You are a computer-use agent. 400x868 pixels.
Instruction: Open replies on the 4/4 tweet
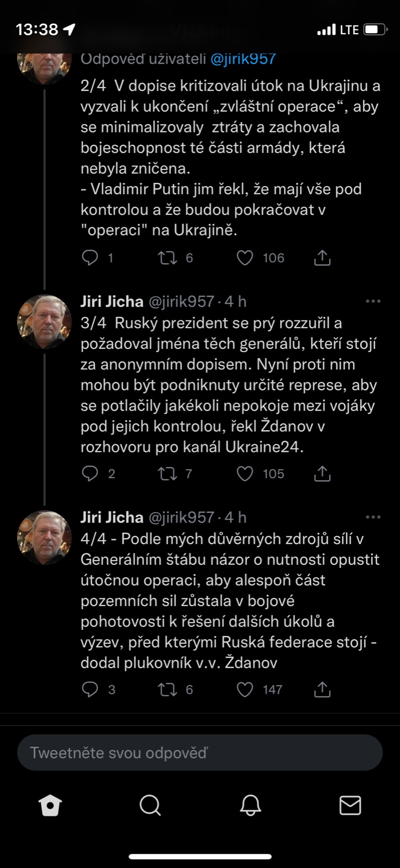pyautogui.click(x=89, y=690)
